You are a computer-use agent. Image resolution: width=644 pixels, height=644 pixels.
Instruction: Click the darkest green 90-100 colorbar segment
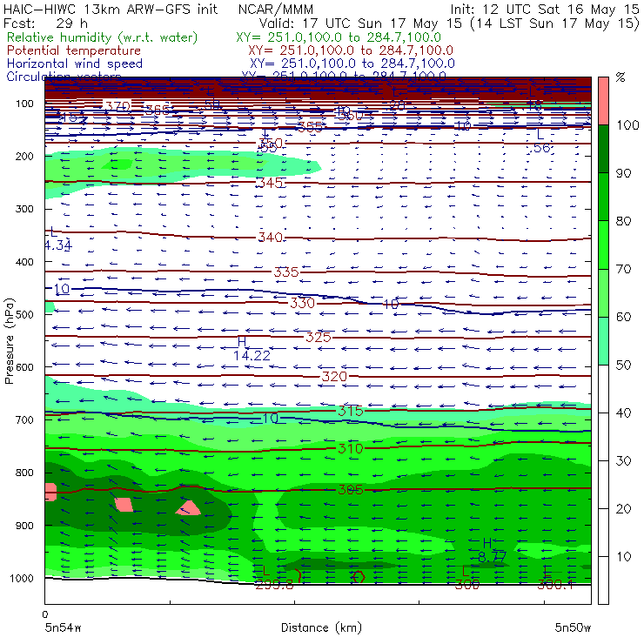pyautogui.click(x=603, y=149)
